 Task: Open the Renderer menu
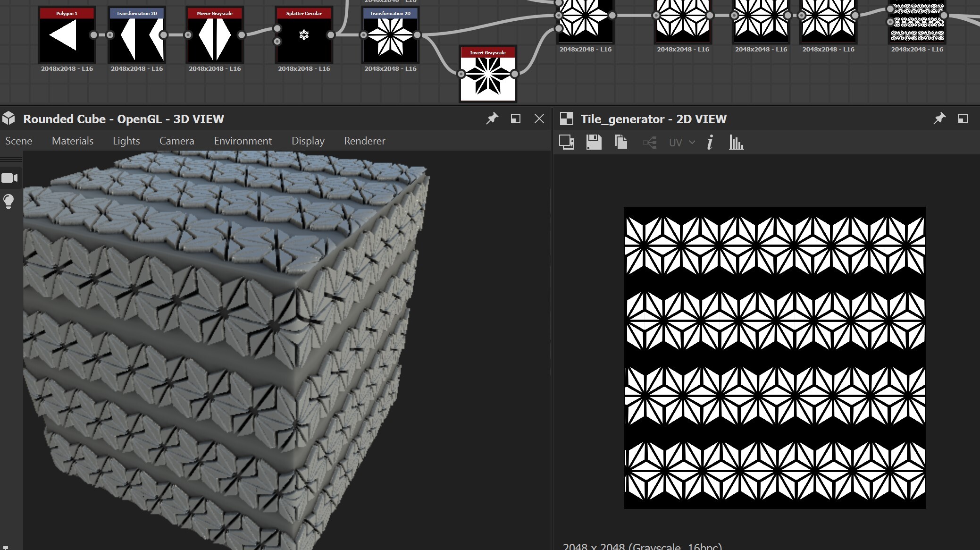[365, 141]
